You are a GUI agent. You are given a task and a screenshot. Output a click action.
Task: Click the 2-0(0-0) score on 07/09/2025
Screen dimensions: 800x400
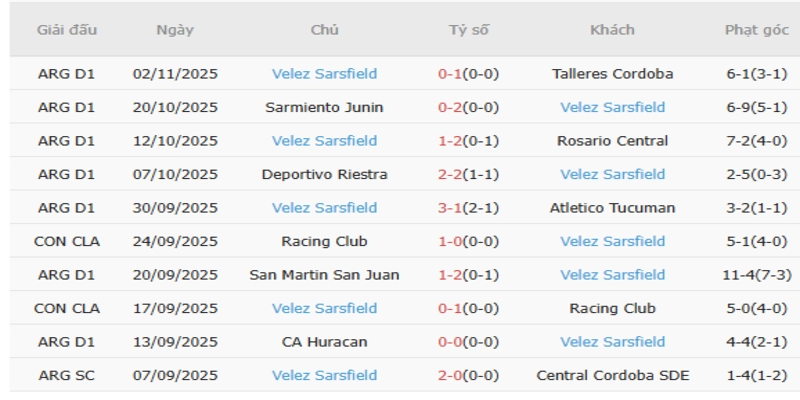click(x=468, y=375)
